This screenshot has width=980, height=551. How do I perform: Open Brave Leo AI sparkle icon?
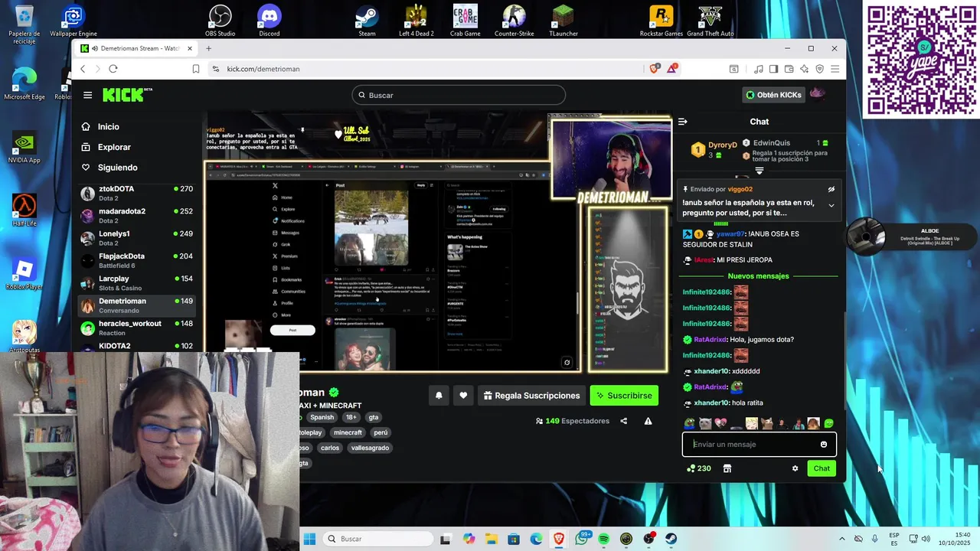(804, 69)
